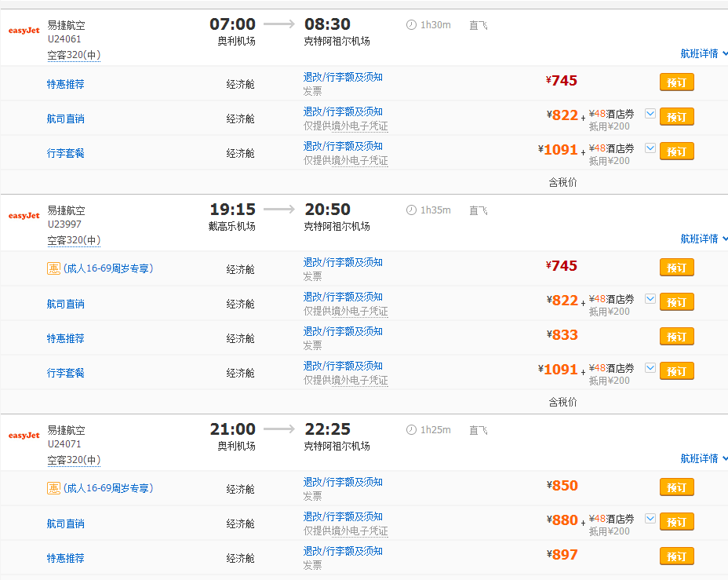728x580 pixels.
Task: Open 航司直销 fare option on flight U24061
Action: (65, 119)
